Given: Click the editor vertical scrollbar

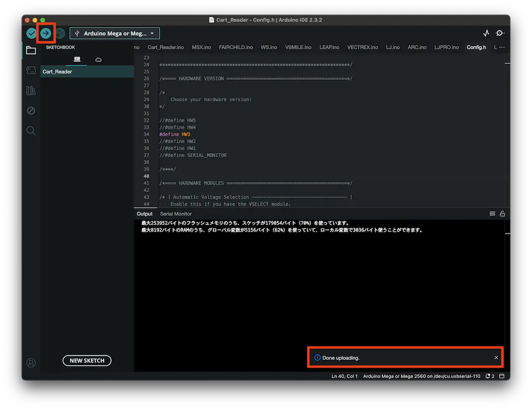Looking at the screenshot, I should click(x=507, y=130).
